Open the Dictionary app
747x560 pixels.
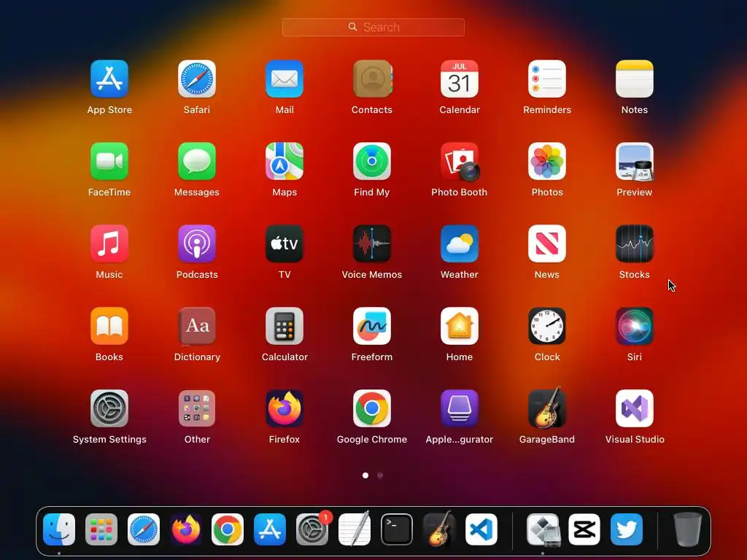[197, 326]
